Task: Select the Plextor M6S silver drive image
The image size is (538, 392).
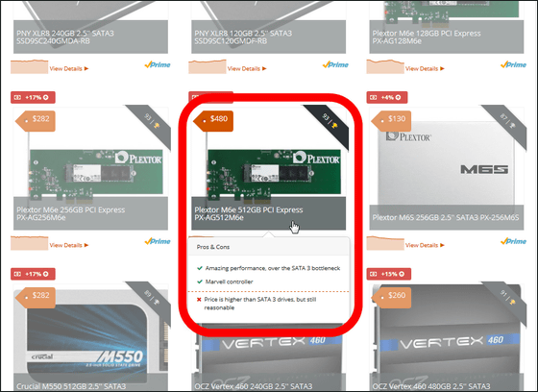Action: coord(446,168)
